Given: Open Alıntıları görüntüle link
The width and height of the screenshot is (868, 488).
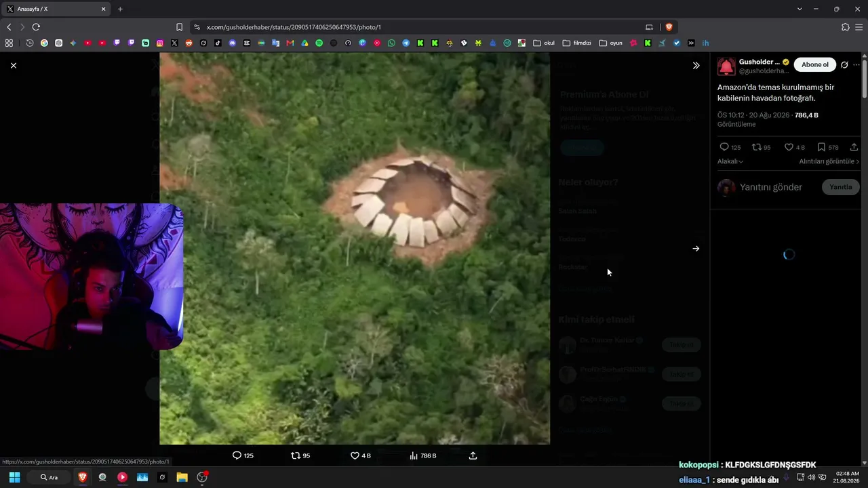Looking at the screenshot, I should [829, 161].
